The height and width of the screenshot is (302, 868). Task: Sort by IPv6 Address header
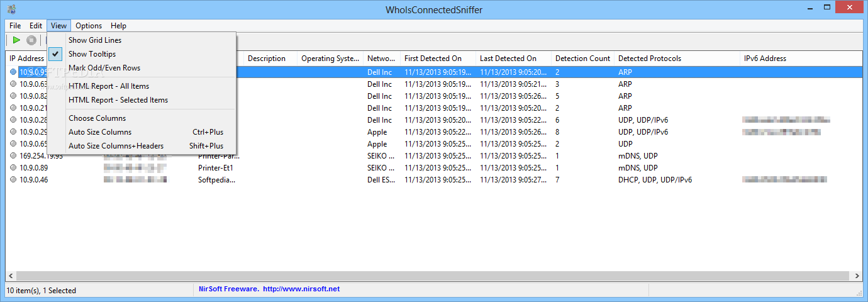802,59
